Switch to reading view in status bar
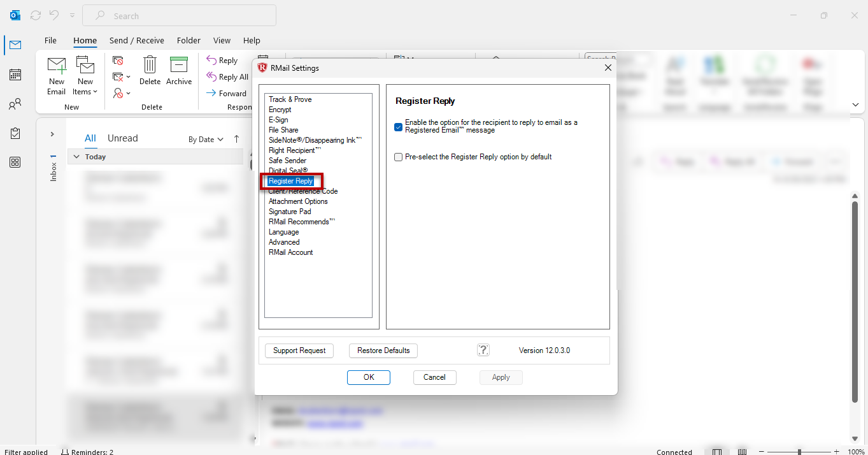868x455 pixels. pos(743,452)
